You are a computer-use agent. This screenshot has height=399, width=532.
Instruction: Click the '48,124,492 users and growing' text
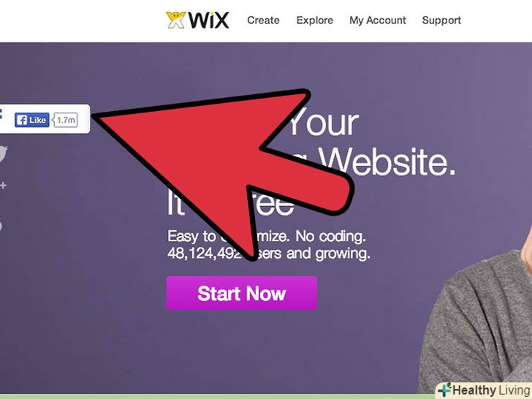pyautogui.click(x=269, y=254)
